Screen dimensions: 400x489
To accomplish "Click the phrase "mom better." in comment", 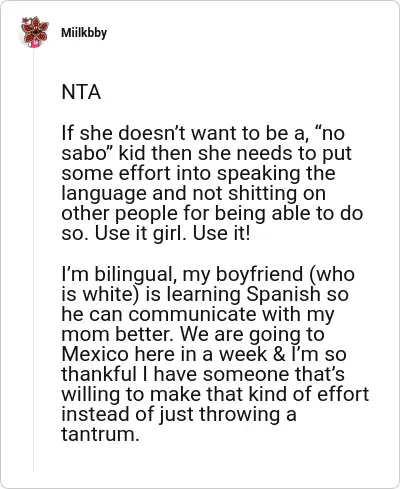I will pyautogui.click(x=117, y=334).
